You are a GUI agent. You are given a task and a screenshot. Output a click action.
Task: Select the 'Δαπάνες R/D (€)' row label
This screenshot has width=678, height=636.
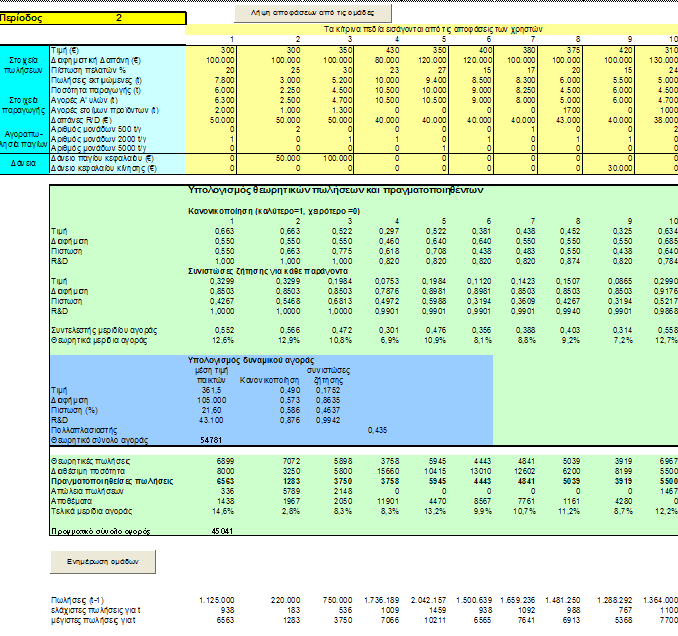point(81,120)
